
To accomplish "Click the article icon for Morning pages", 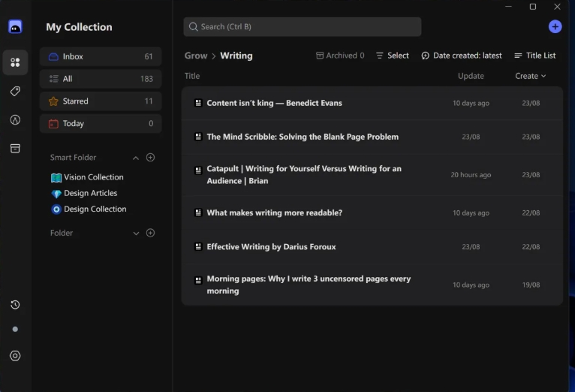I will (198, 280).
